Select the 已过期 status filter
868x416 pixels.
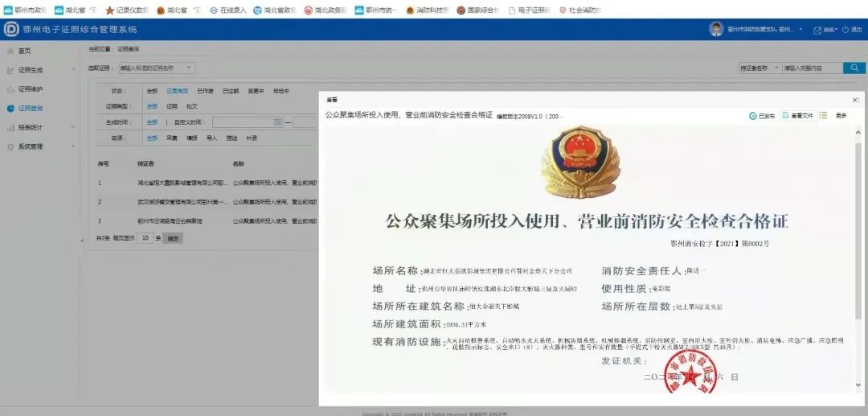click(x=231, y=91)
